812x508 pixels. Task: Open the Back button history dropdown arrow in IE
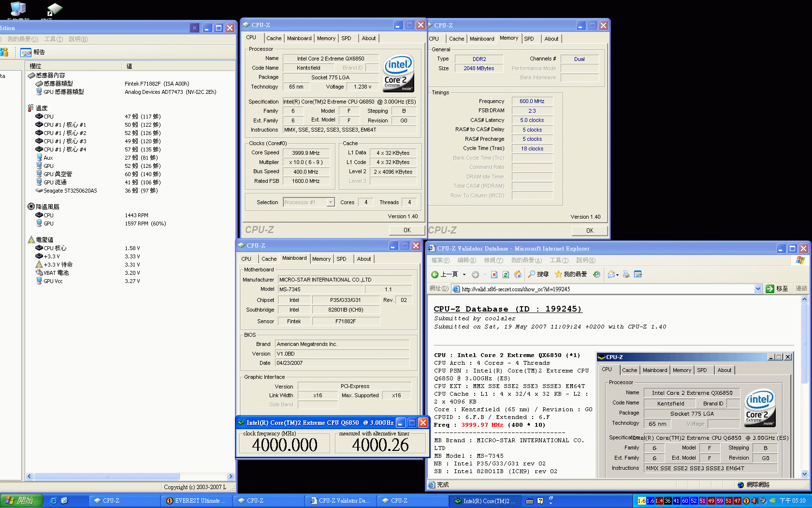(464, 274)
